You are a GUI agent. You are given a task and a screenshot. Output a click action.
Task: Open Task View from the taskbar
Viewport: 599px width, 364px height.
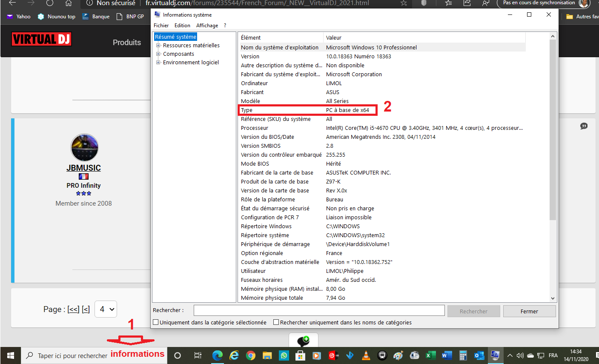pyautogui.click(x=198, y=355)
